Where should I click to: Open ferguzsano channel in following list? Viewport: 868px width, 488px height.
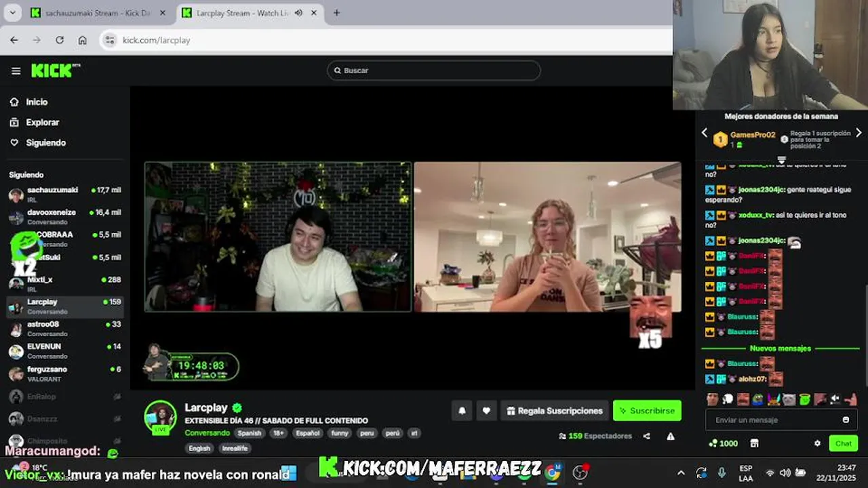pyautogui.click(x=65, y=374)
